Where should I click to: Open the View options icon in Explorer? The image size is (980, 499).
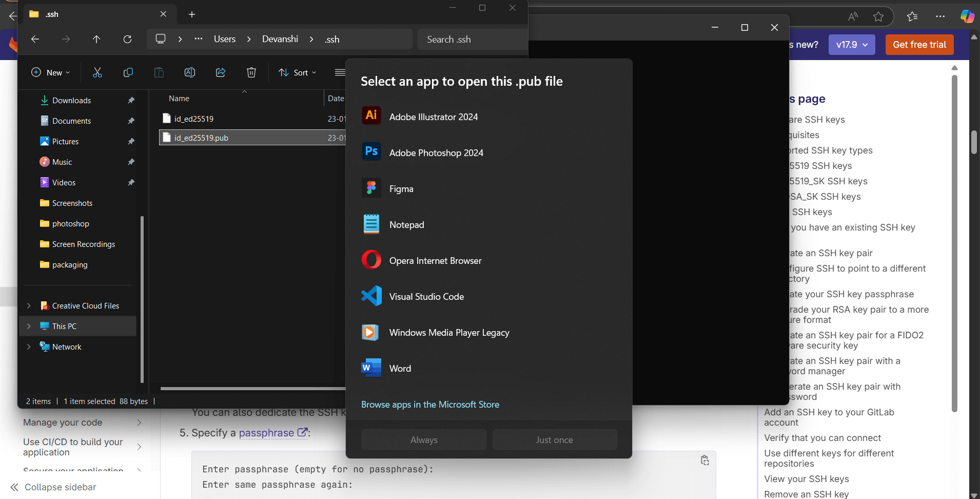(x=340, y=72)
